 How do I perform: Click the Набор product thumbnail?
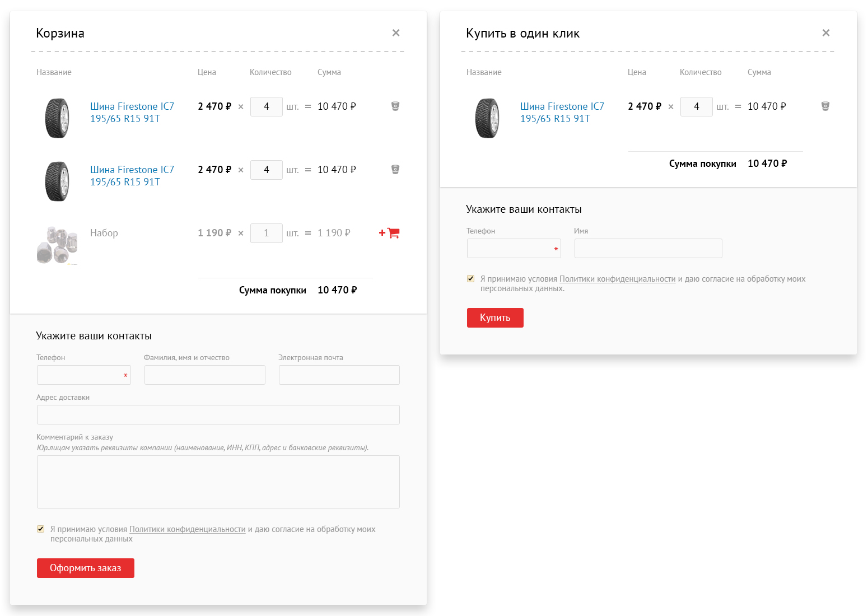click(57, 245)
